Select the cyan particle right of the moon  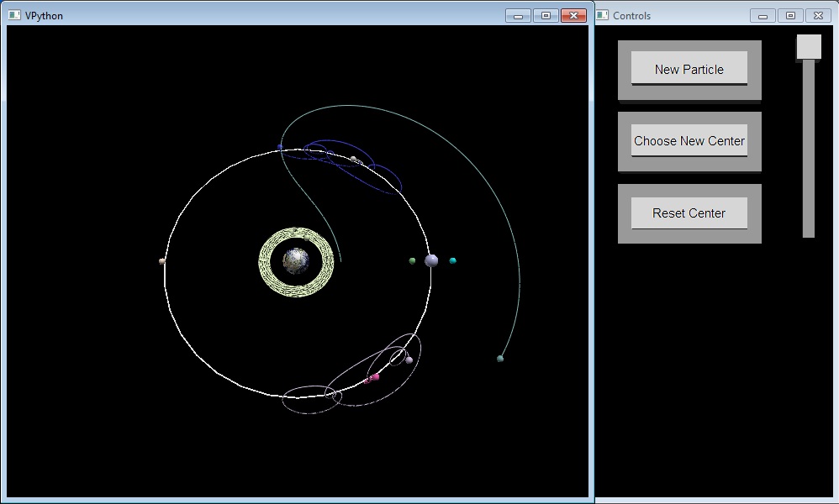pyautogui.click(x=452, y=261)
